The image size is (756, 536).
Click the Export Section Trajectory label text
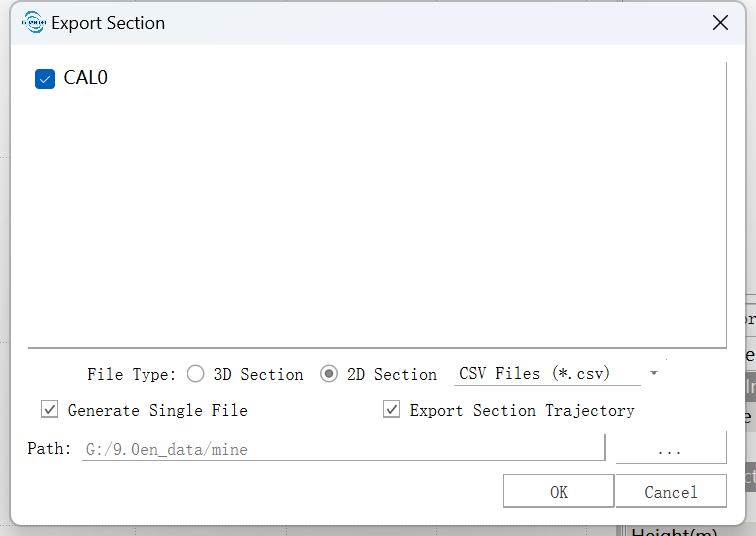coord(522,410)
